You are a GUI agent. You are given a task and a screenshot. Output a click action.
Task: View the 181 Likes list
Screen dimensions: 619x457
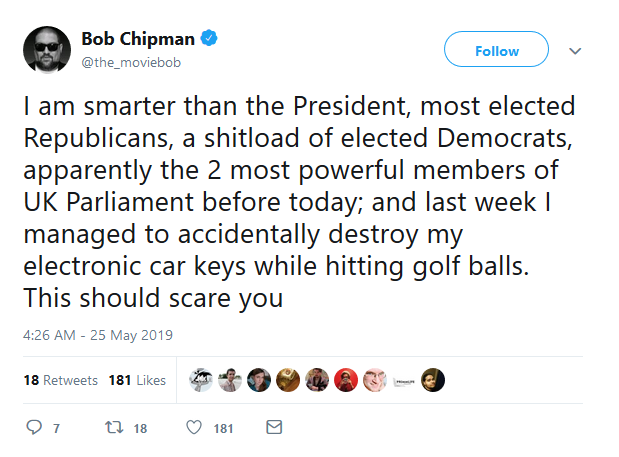[137, 380]
